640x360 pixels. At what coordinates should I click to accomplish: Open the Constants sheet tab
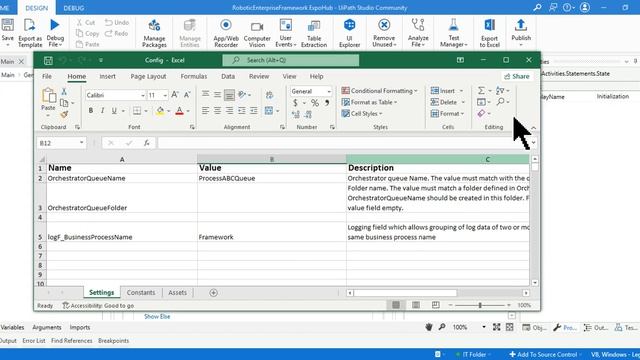click(x=141, y=293)
